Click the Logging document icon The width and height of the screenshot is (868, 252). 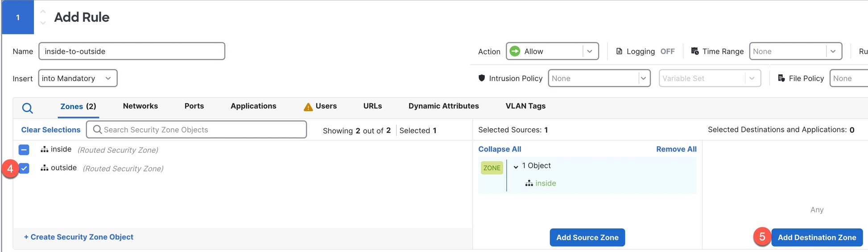coord(619,51)
